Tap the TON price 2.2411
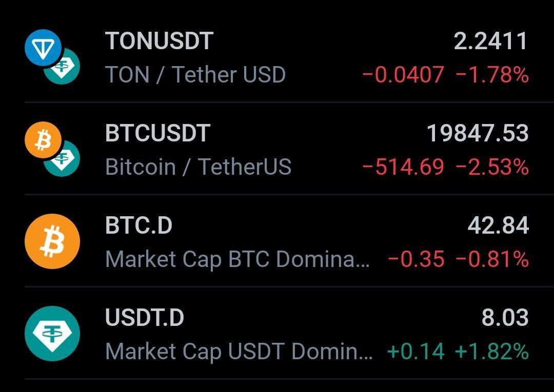The width and height of the screenshot is (554, 392). click(x=490, y=41)
